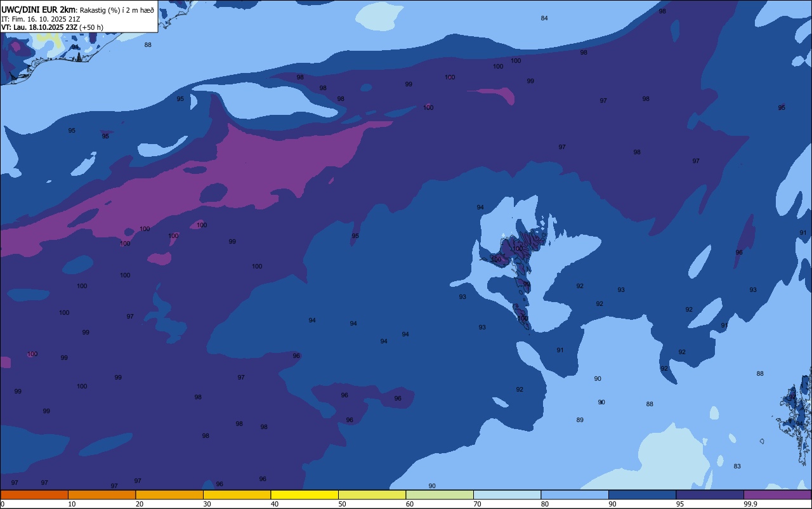Select the 95–99.9 dark indigo legend block
This screenshot has width=812, height=509.
[x=710, y=494]
